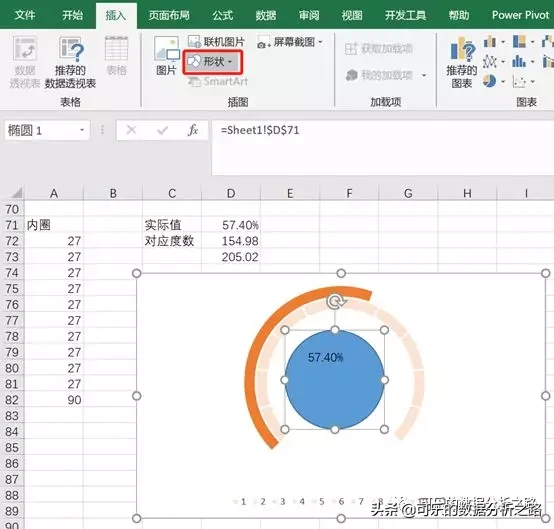Select column header A

[x=54, y=193]
